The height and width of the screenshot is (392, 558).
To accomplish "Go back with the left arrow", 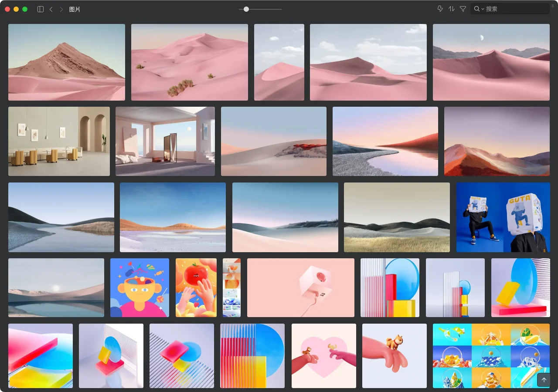I will pyautogui.click(x=51, y=9).
